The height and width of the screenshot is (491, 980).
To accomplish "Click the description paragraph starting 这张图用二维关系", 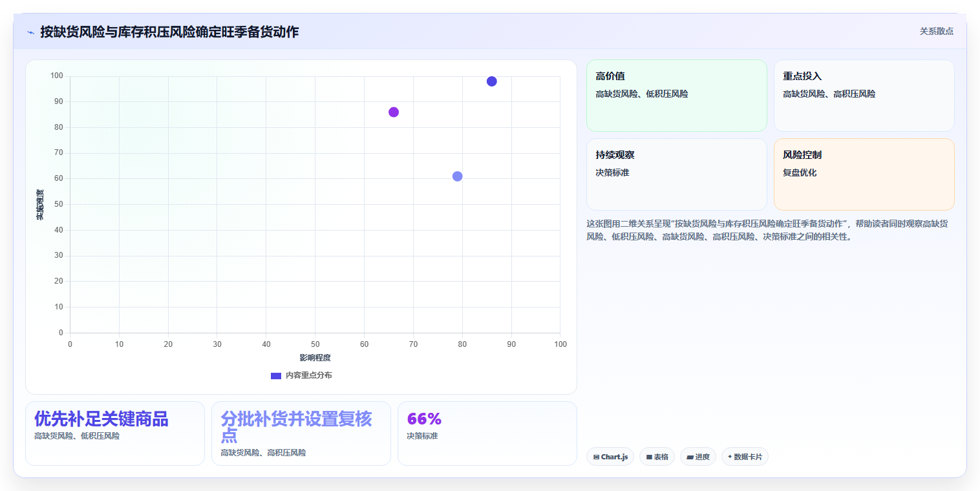I will [x=767, y=230].
